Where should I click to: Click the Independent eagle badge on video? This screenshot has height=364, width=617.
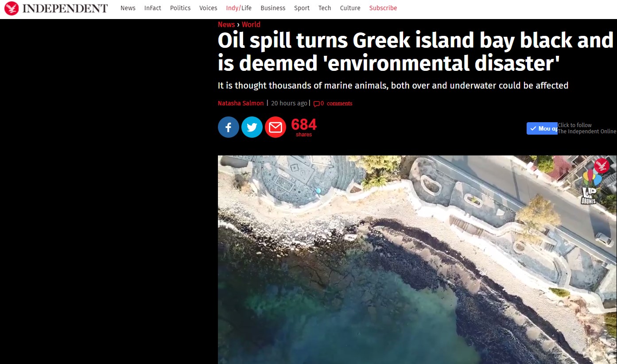(x=601, y=166)
